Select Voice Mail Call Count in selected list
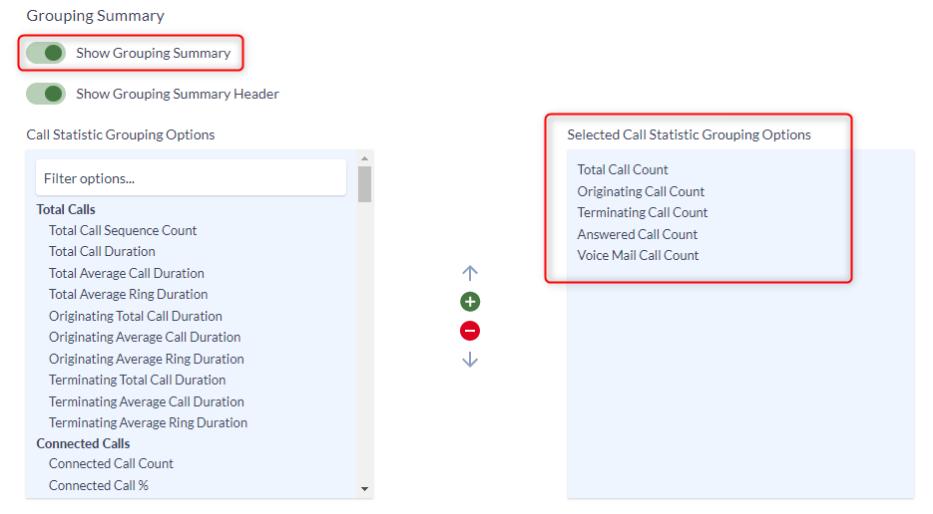 pos(638,255)
